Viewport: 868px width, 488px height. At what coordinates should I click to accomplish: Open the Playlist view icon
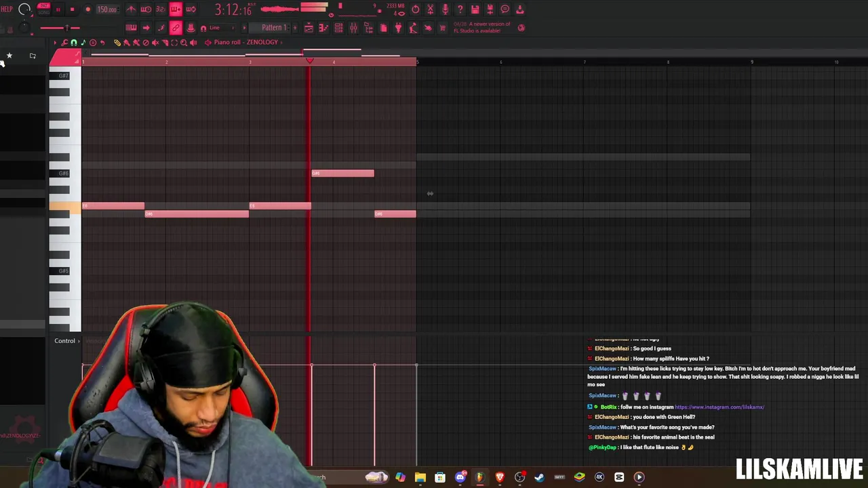(x=309, y=28)
